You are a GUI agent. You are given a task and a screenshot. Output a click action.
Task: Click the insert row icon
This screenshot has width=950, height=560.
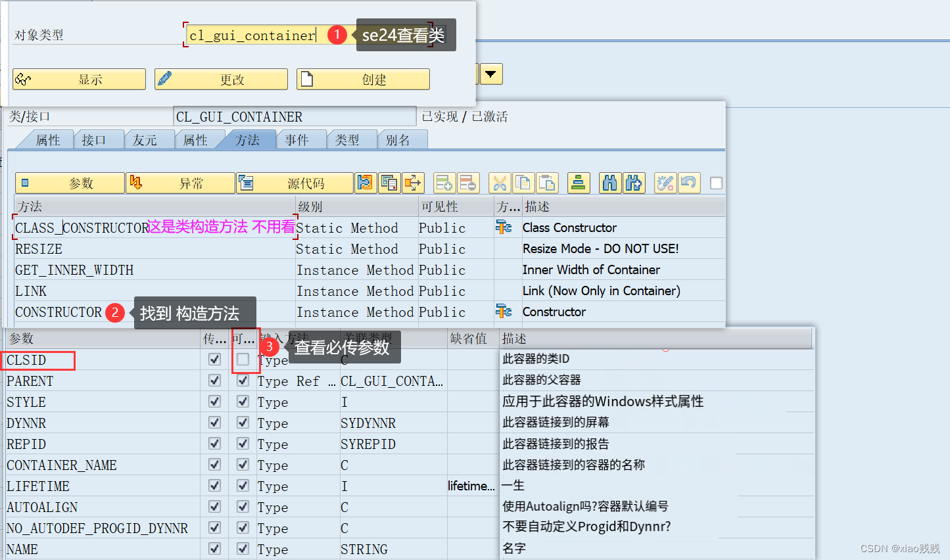click(445, 183)
